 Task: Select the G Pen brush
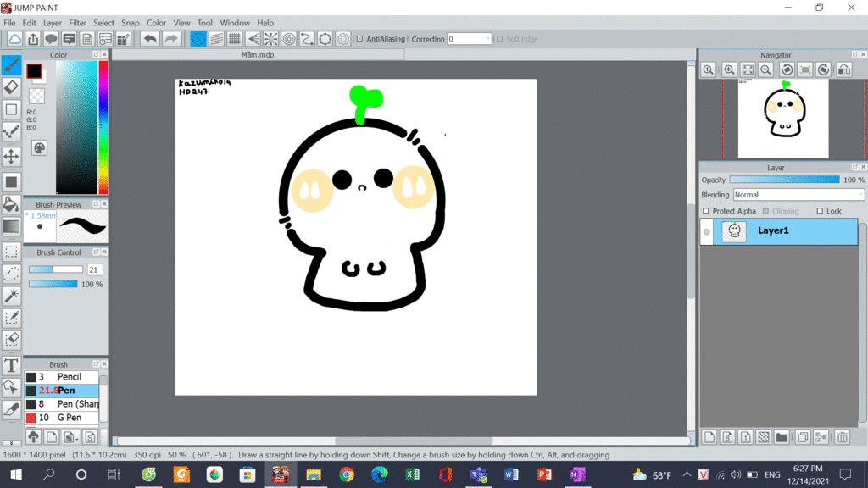tap(61, 418)
